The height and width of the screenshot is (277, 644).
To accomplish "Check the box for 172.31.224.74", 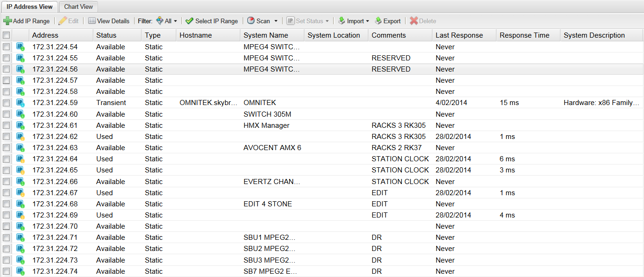I will tap(6, 271).
